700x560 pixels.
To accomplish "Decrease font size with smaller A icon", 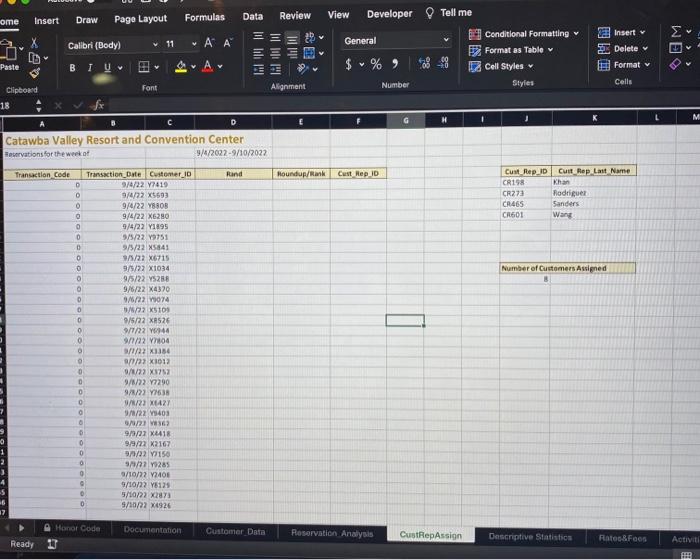I will [228, 43].
